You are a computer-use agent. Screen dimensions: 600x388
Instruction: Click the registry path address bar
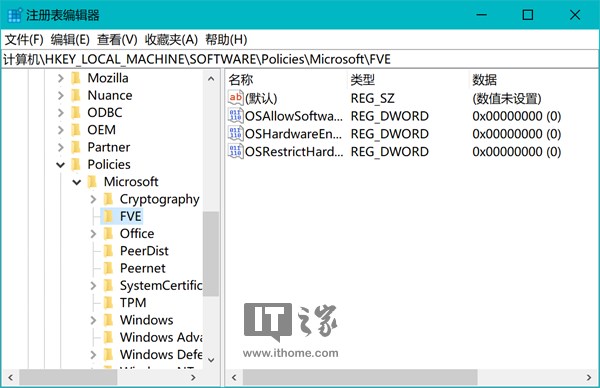click(300, 59)
